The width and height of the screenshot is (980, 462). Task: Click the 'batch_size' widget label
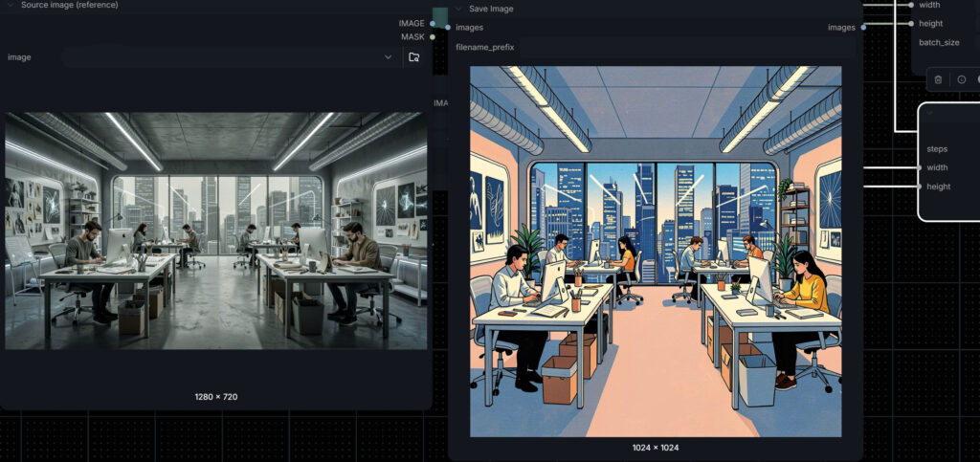[x=939, y=42]
